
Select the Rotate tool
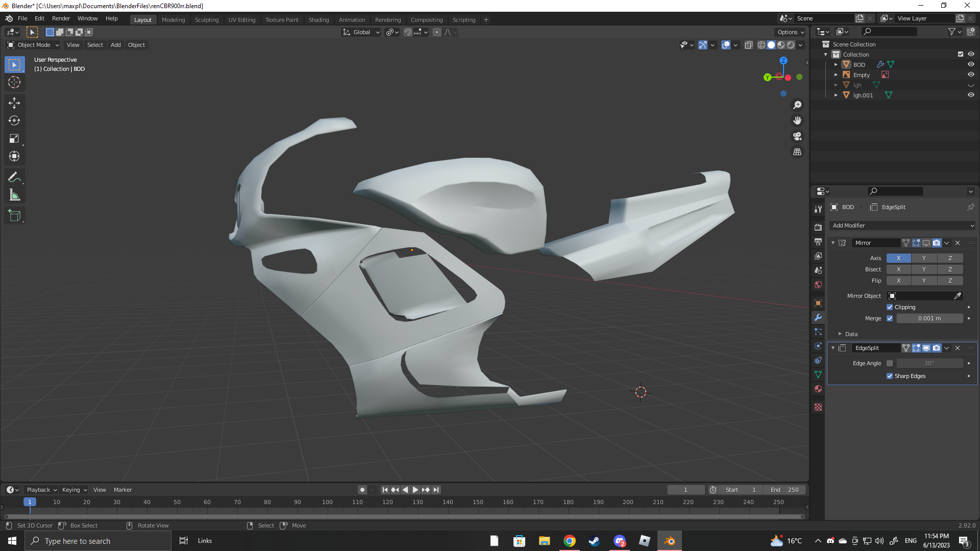[14, 121]
